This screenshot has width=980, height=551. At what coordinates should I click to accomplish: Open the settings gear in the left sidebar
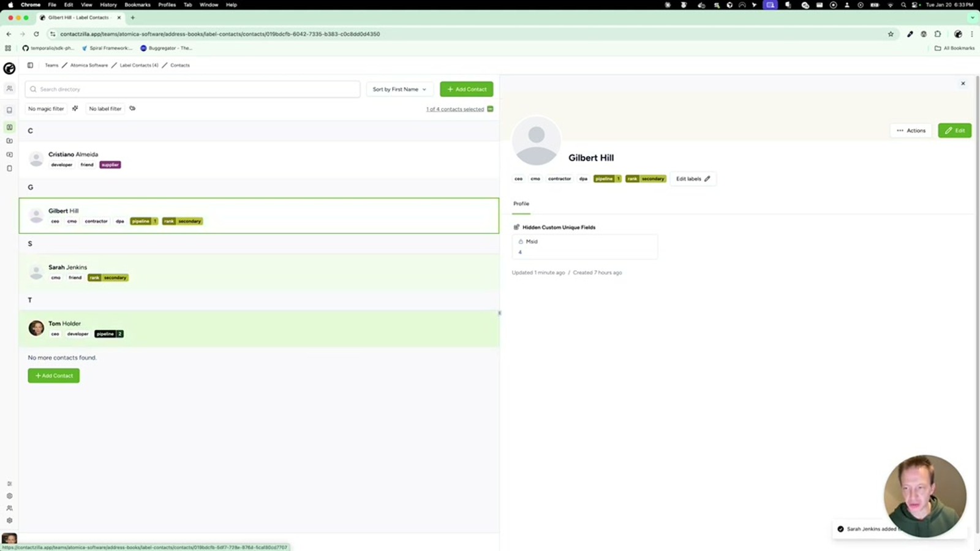click(x=9, y=520)
